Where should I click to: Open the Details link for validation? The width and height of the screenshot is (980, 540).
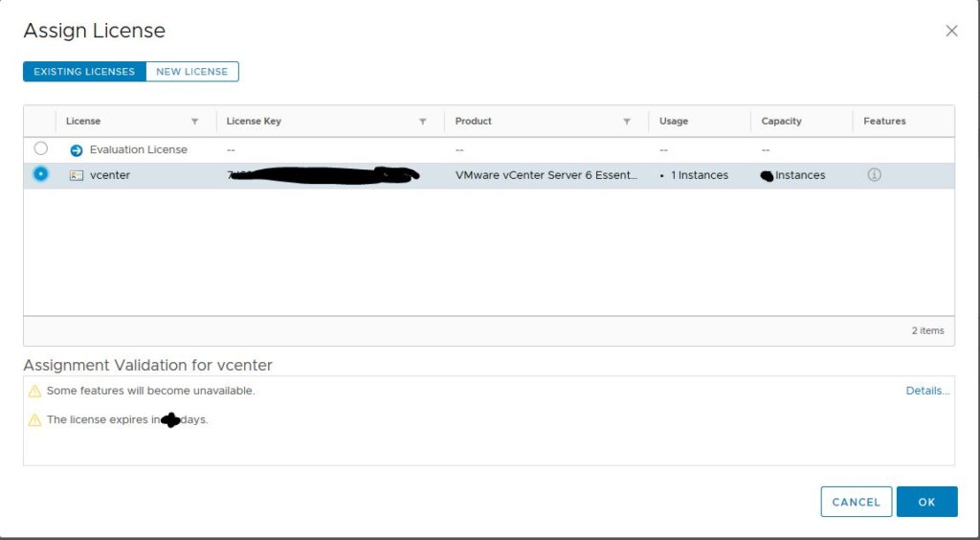pos(927,391)
